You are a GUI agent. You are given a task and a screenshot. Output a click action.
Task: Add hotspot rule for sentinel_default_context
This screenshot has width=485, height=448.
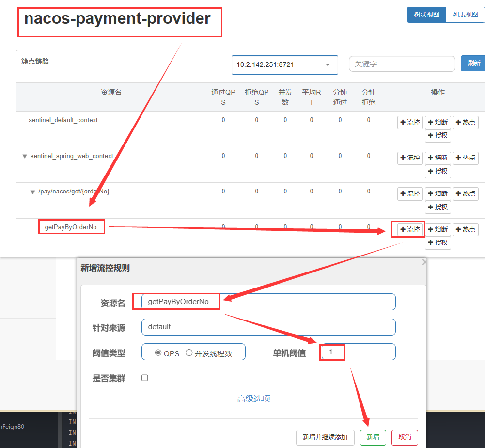point(466,122)
